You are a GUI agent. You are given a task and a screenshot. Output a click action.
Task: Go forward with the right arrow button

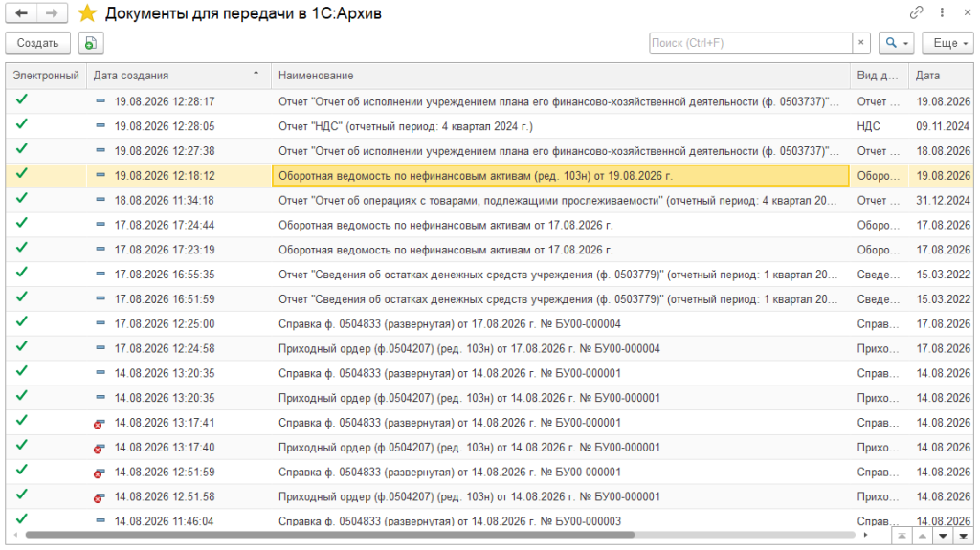pos(52,13)
